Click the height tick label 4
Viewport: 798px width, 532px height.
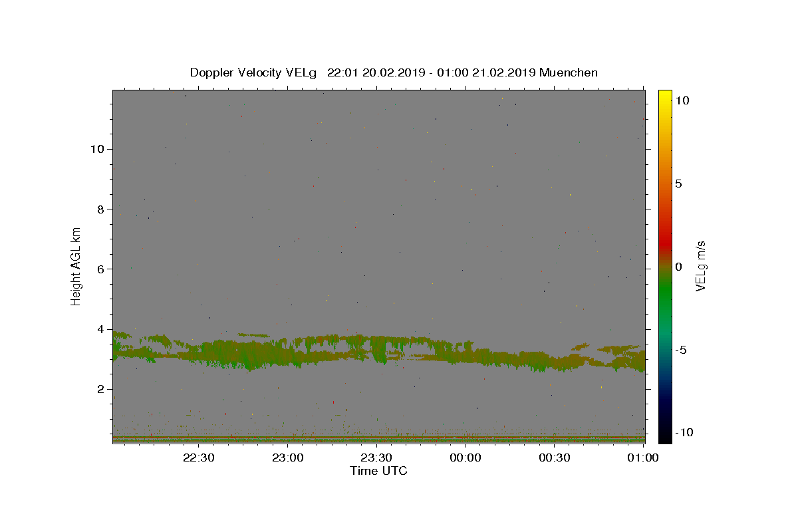[100, 329]
